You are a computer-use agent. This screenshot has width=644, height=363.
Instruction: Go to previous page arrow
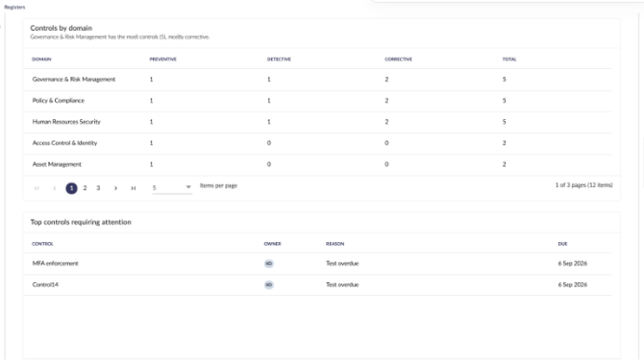click(55, 188)
